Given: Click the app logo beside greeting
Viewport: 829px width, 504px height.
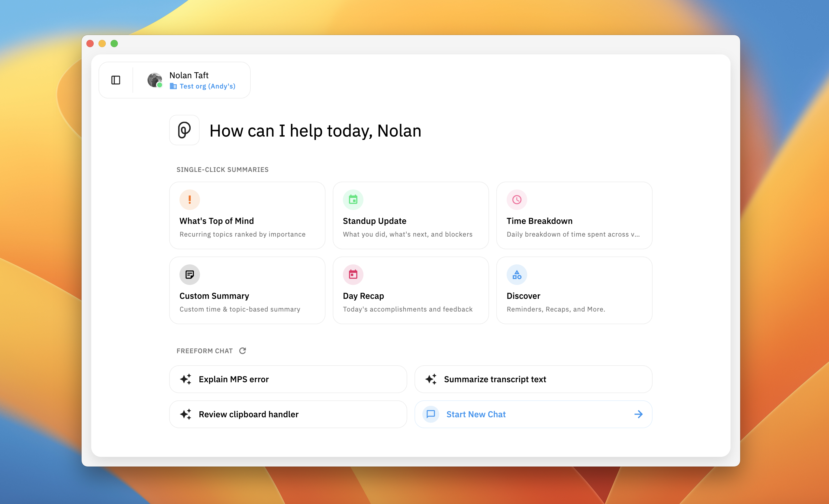Looking at the screenshot, I should (184, 130).
